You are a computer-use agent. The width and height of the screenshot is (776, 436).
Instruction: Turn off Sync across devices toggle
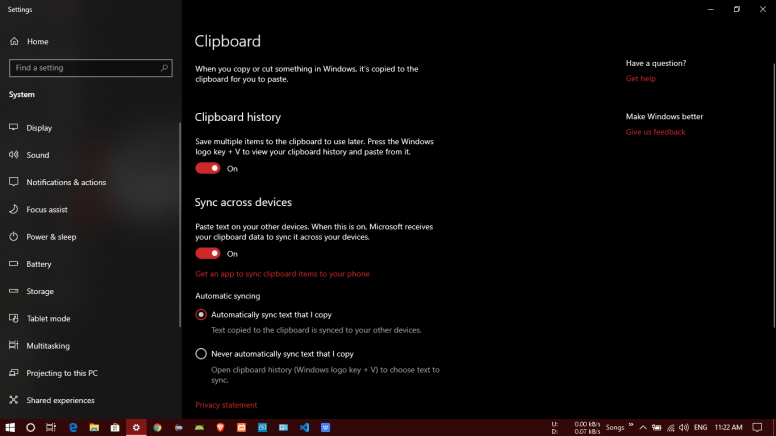[208, 253]
